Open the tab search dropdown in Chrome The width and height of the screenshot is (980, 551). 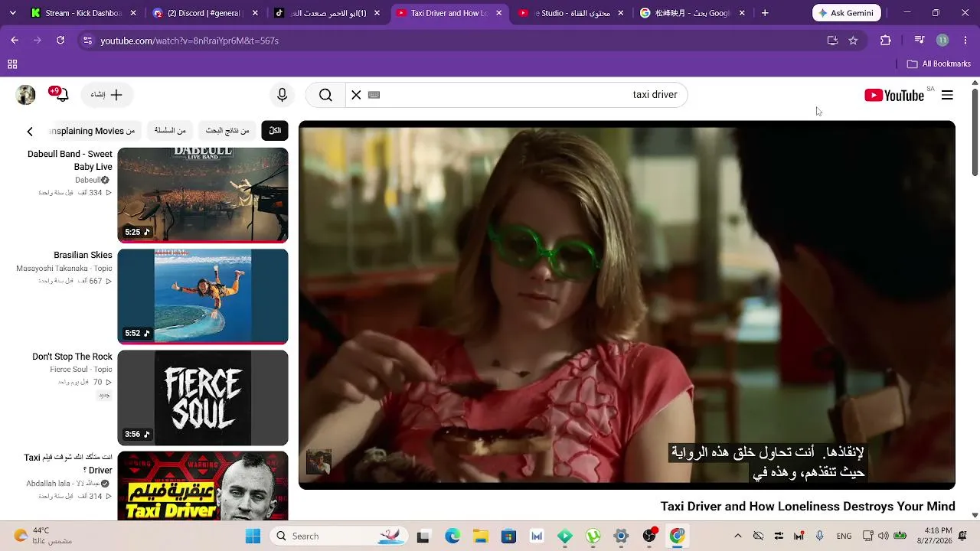[x=12, y=13]
